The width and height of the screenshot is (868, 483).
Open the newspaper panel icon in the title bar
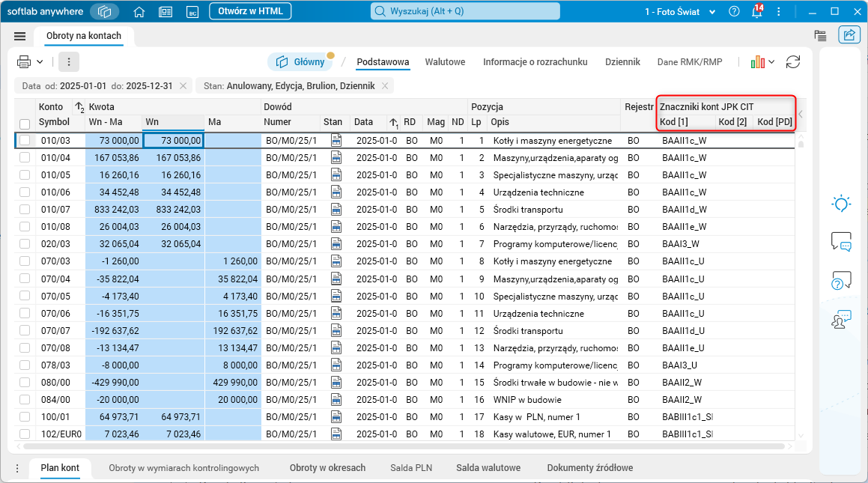(x=166, y=12)
